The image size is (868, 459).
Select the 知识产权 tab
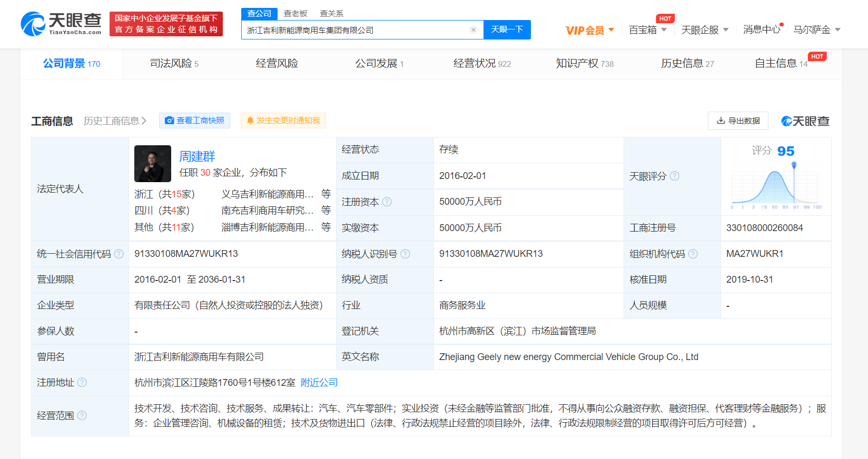coord(585,64)
